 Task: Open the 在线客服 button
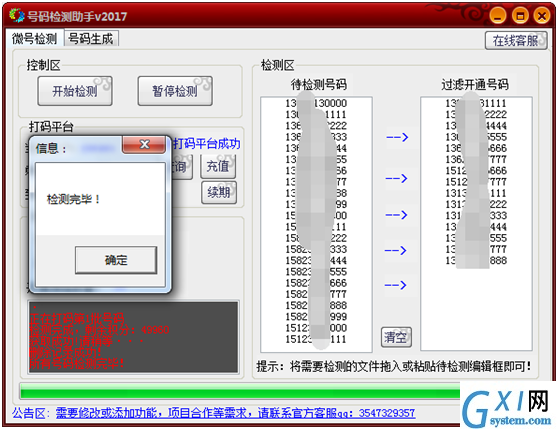click(516, 41)
